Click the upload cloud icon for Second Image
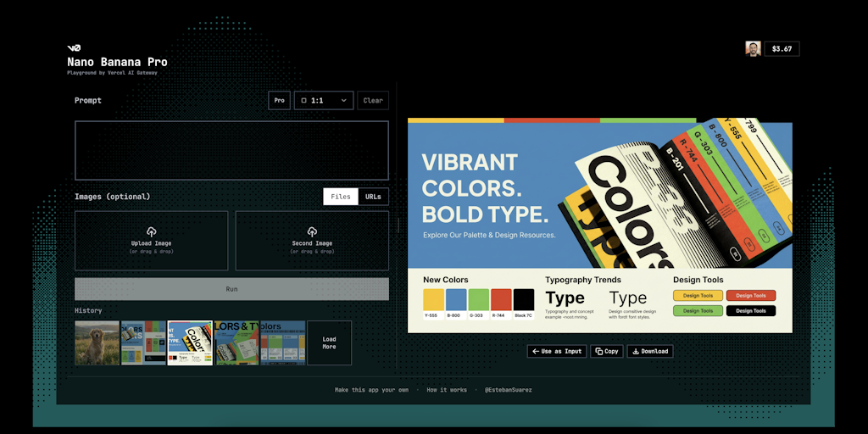 [312, 232]
